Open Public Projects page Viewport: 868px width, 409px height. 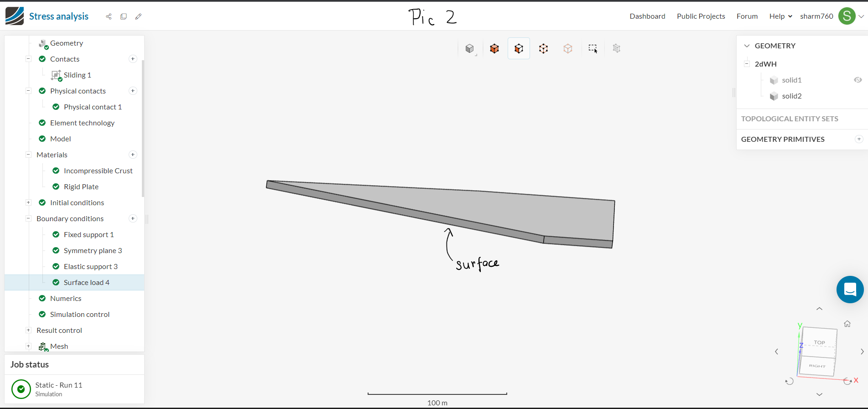click(701, 16)
